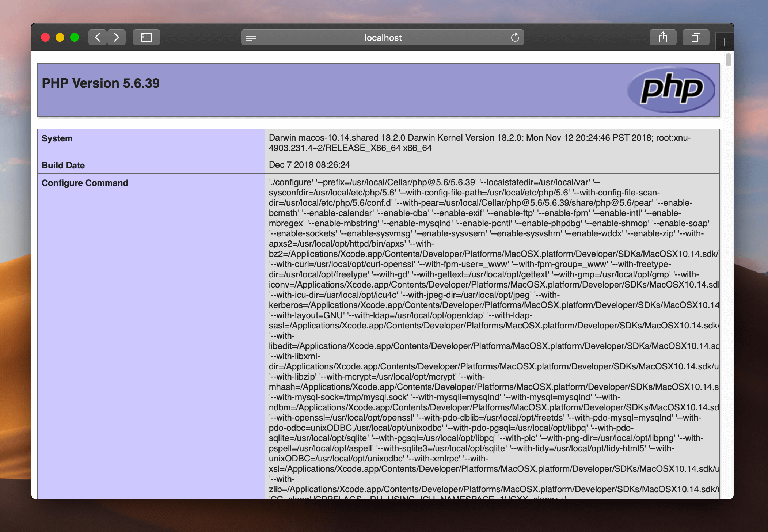Go forward to the next page
768x532 pixels.
pyautogui.click(x=117, y=37)
